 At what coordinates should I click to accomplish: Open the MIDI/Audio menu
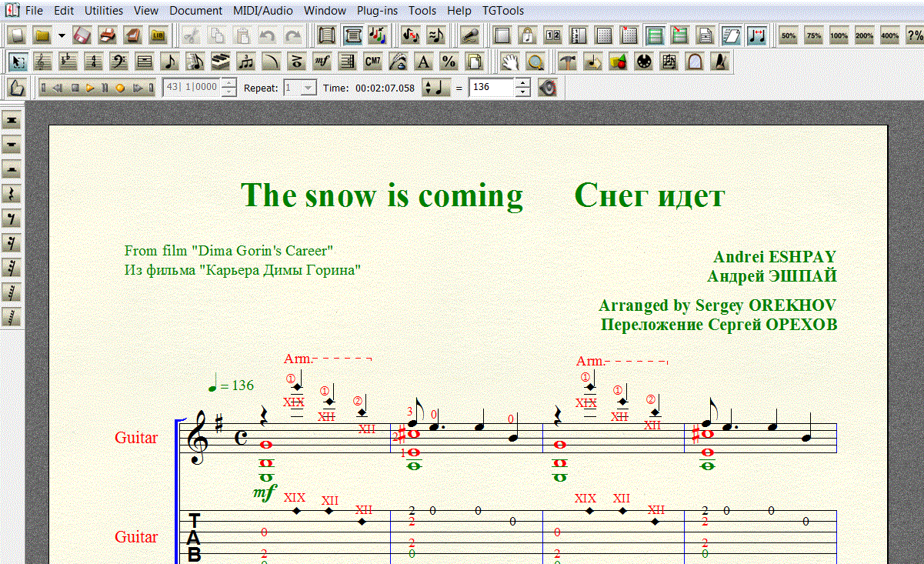click(263, 11)
